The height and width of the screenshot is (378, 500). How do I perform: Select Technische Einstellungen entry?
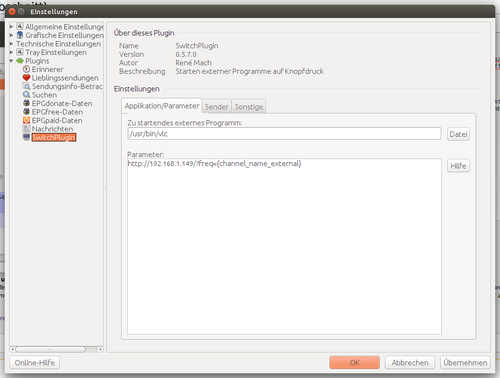point(58,44)
